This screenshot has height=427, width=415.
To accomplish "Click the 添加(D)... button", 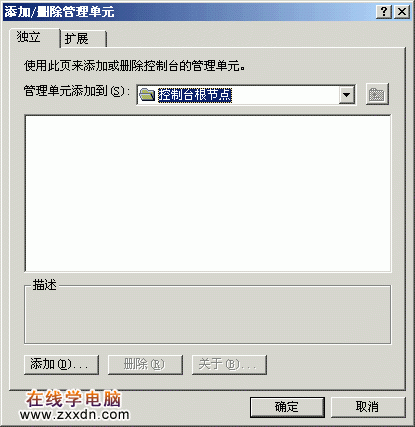I will pyautogui.click(x=61, y=365).
